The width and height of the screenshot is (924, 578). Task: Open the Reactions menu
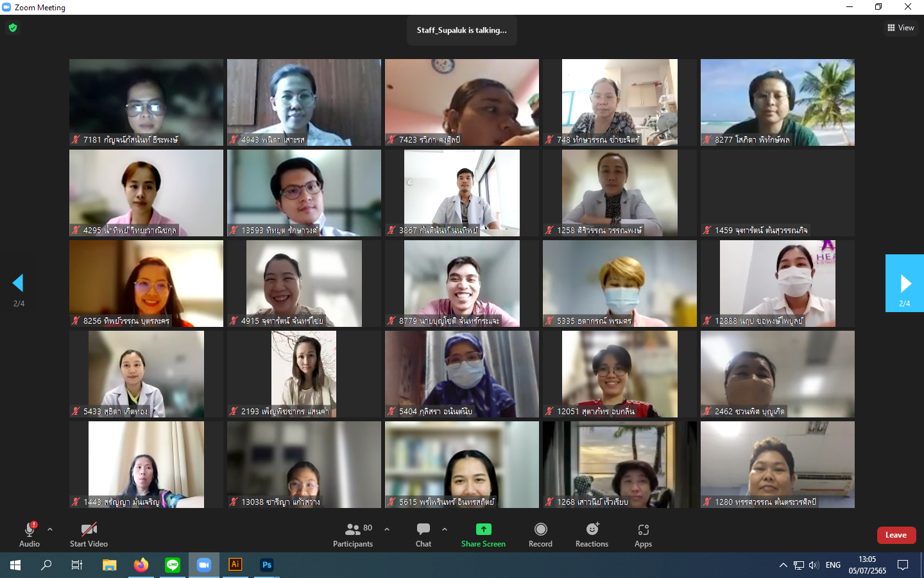point(592,535)
